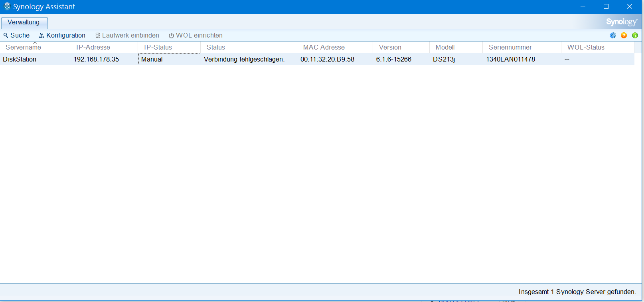644x302 pixels.
Task: Close the Synology Assistant window
Action: [630, 6]
